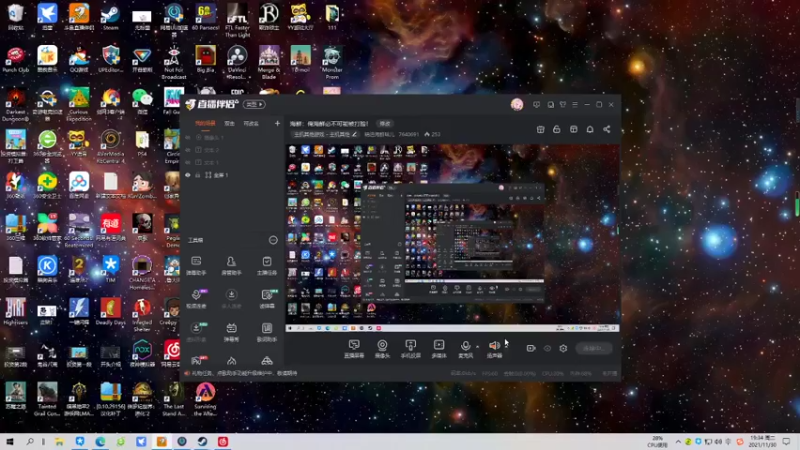Open live settings via the gear icon
The image size is (800, 450).
point(563,348)
